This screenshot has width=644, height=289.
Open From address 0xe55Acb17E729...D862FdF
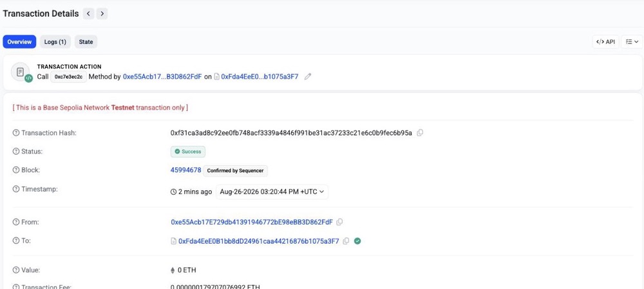pyautogui.click(x=252, y=222)
